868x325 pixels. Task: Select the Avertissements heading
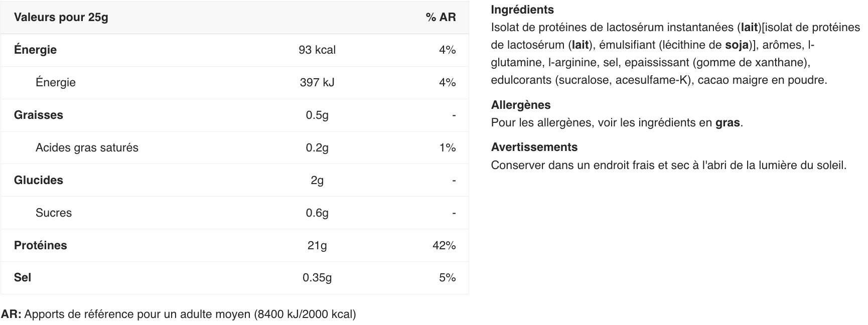[x=534, y=147]
